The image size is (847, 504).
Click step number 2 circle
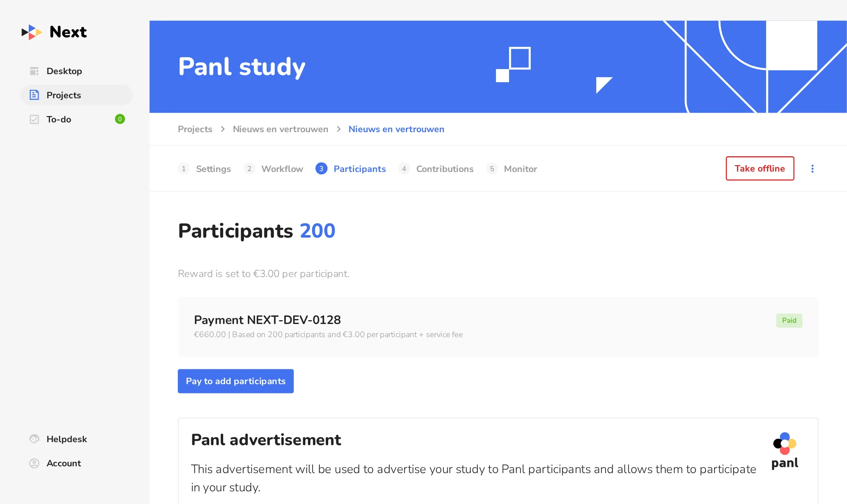pyautogui.click(x=249, y=169)
